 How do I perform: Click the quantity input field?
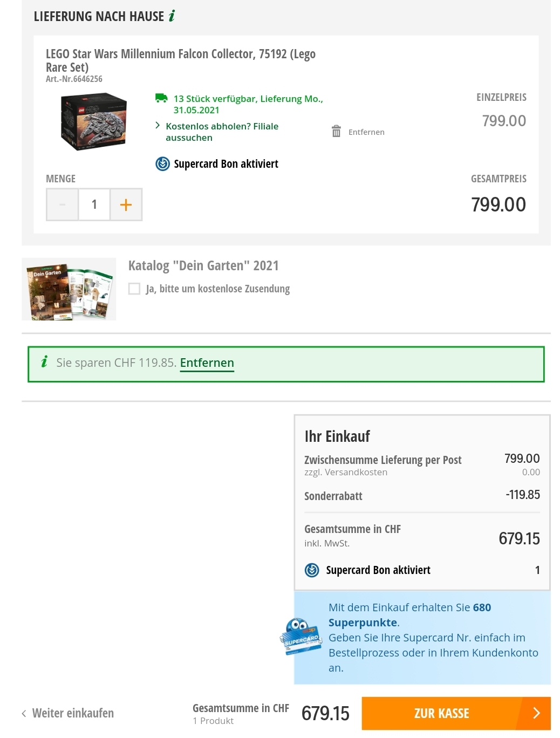[94, 204]
